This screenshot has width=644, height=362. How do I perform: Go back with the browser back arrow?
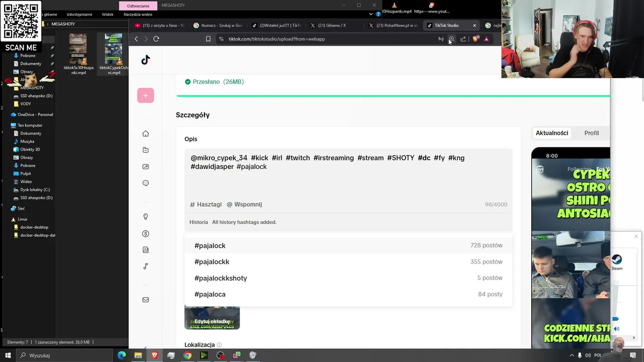click(x=136, y=39)
